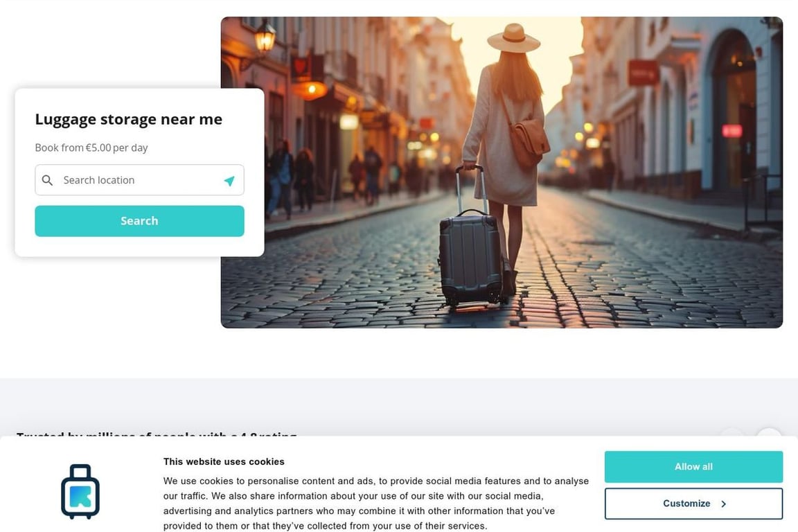Image resolution: width=798 pixels, height=532 pixels.
Task: Click the Book from €5.00 per day text
Action: coord(91,148)
